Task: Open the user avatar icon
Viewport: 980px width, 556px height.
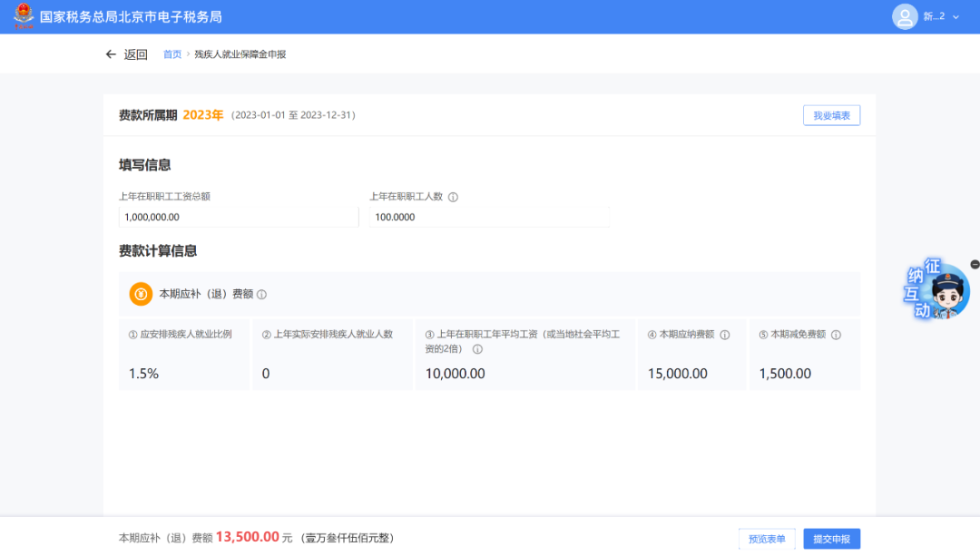Action: click(x=905, y=17)
